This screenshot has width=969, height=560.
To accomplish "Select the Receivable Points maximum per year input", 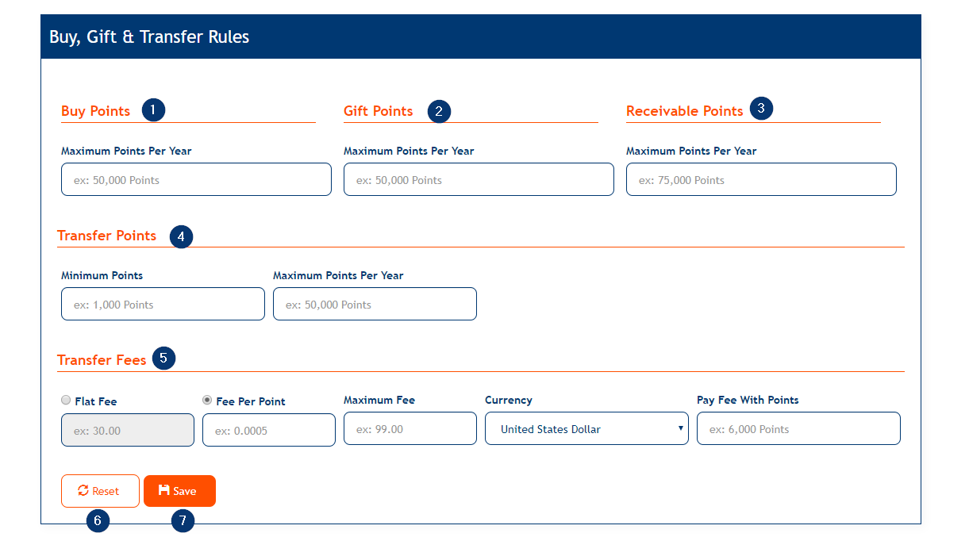I will [761, 179].
